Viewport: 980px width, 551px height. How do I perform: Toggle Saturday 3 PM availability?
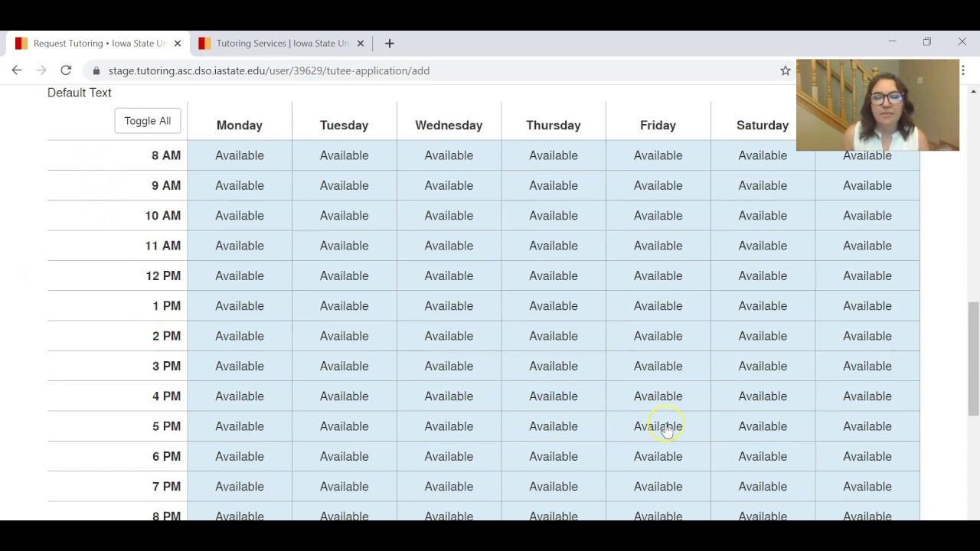[763, 366]
